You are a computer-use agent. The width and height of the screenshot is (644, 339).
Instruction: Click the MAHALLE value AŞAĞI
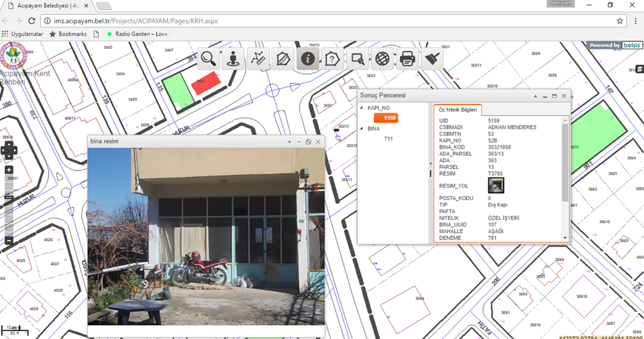(x=496, y=231)
